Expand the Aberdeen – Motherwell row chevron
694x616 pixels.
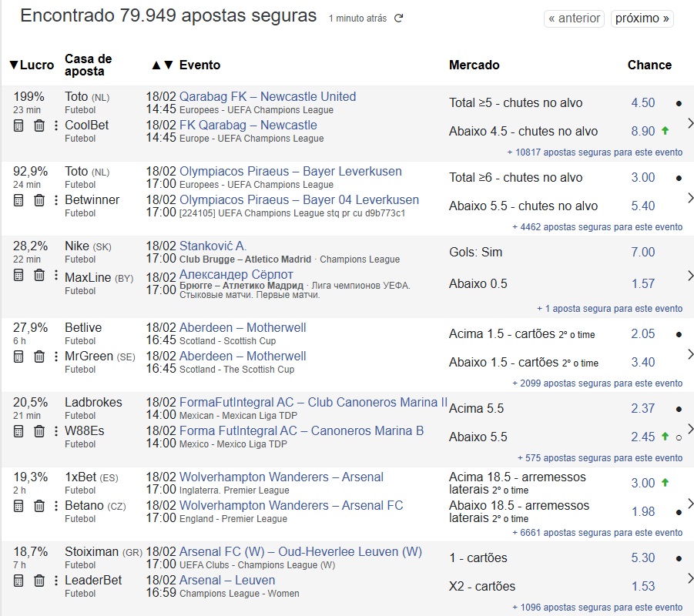point(689,354)
